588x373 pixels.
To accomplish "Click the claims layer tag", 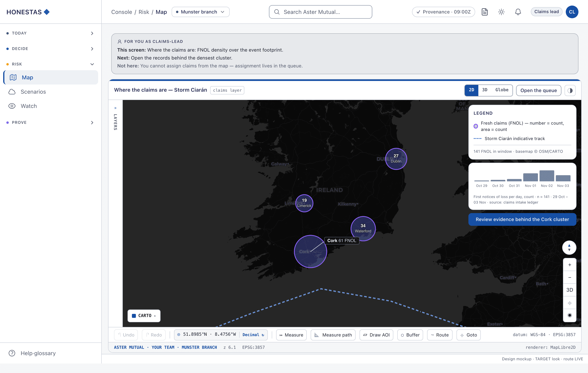I will [227, 90].
